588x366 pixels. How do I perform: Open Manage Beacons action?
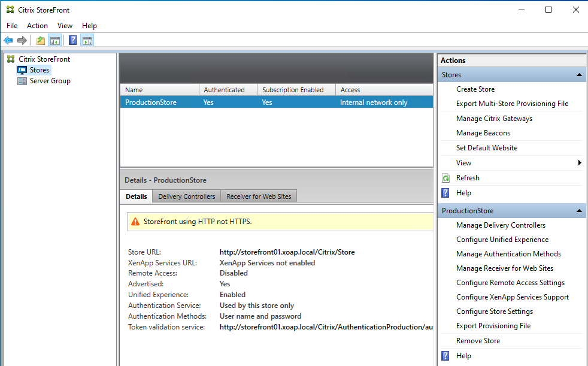(483, 133)
